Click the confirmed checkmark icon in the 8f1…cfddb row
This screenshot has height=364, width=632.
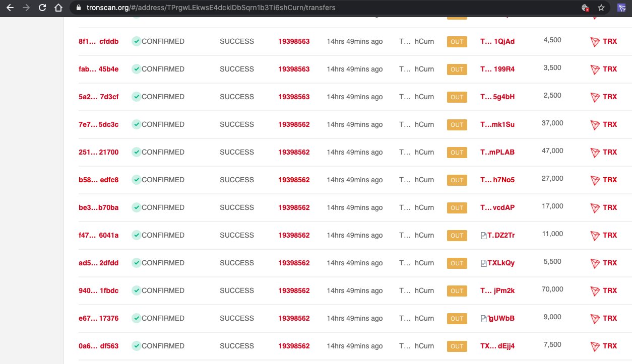pyautogui.click(x=136, y=41)
